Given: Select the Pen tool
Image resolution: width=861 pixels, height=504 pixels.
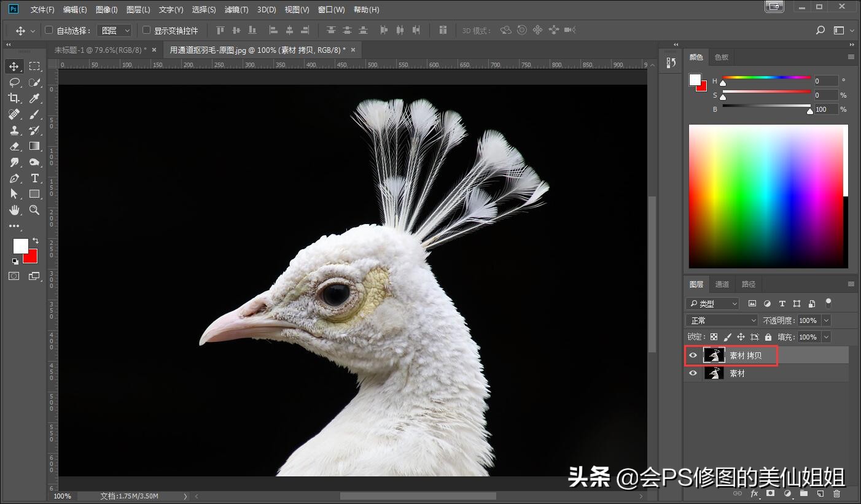Looking at the screenshot, I should [14, 178].
